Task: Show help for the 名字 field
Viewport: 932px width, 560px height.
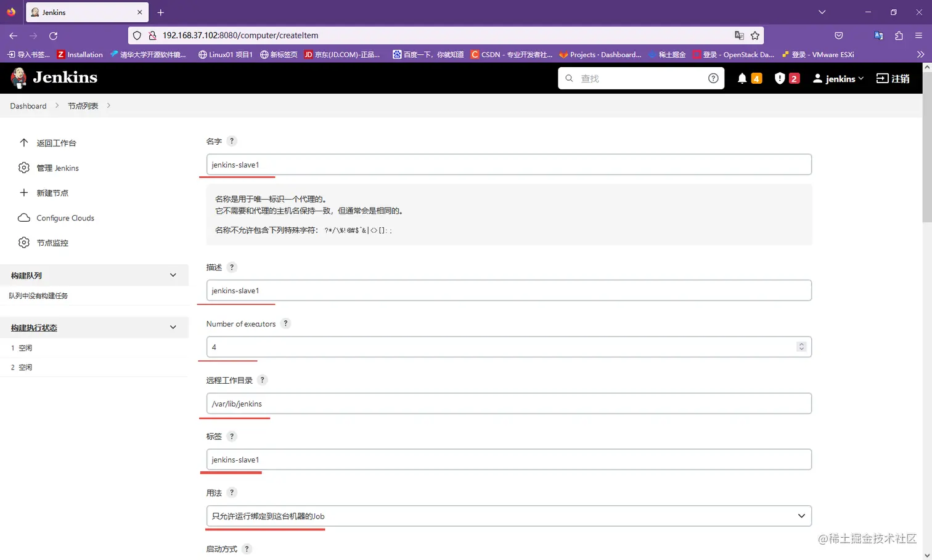Action: (x=232, y=141)
